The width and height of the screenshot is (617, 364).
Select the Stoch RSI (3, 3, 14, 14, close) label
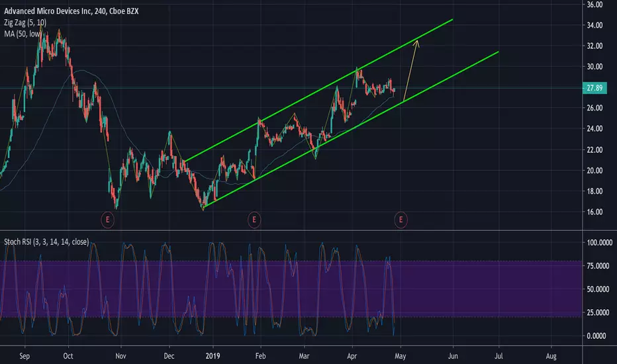[x=46, y=242]
